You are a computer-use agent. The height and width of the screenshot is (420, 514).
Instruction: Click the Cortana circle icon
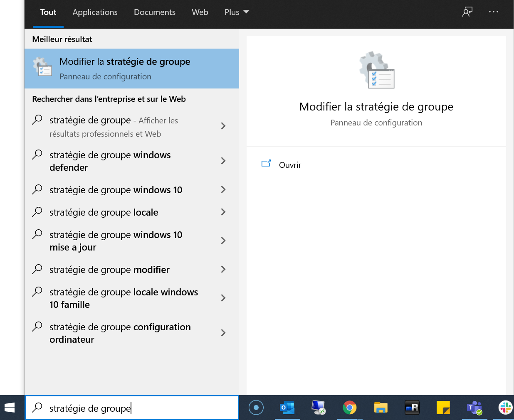pos(256,408)
